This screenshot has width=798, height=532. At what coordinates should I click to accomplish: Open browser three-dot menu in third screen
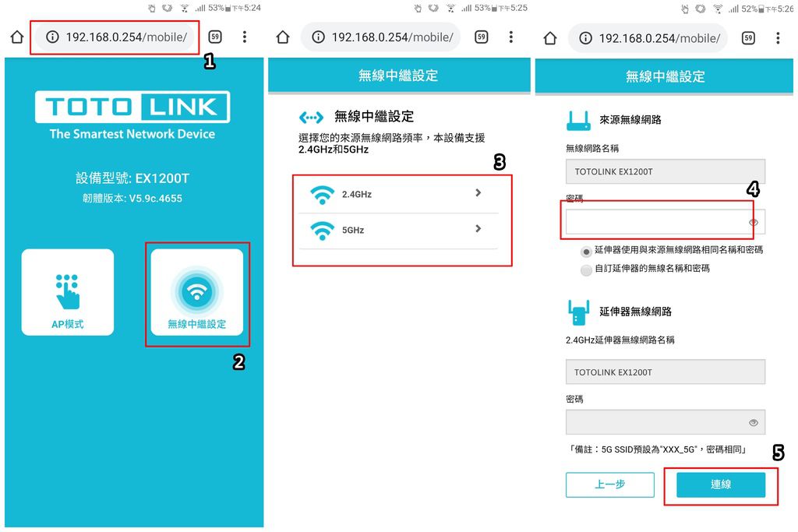pyautogui.click(x=778, y=38)
